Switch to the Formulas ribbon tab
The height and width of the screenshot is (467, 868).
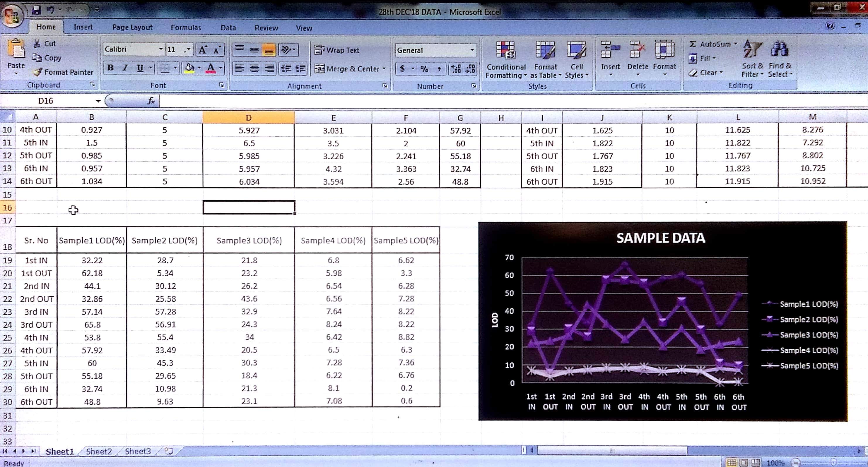pyautogui.click(x=186, y=28)
